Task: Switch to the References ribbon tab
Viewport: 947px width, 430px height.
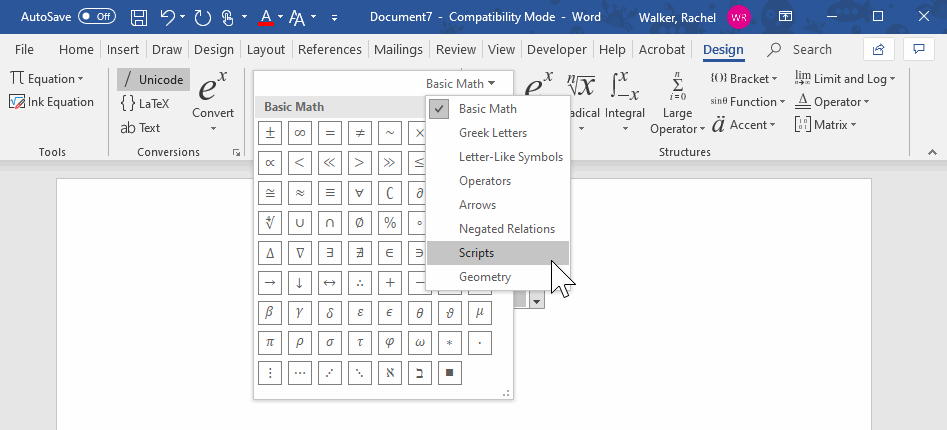Action: (x=330, y=49)
